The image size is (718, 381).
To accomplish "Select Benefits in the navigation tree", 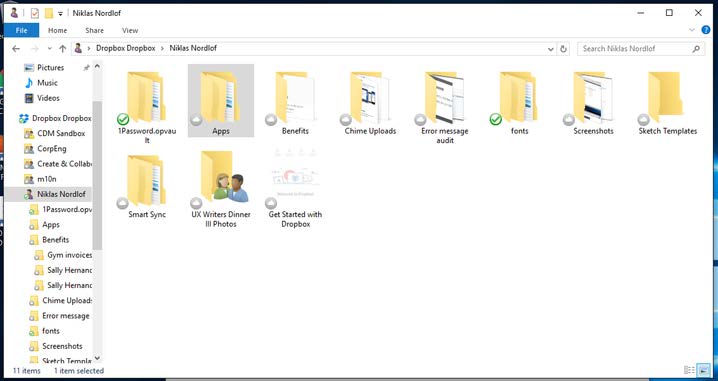I will point(55,239).
